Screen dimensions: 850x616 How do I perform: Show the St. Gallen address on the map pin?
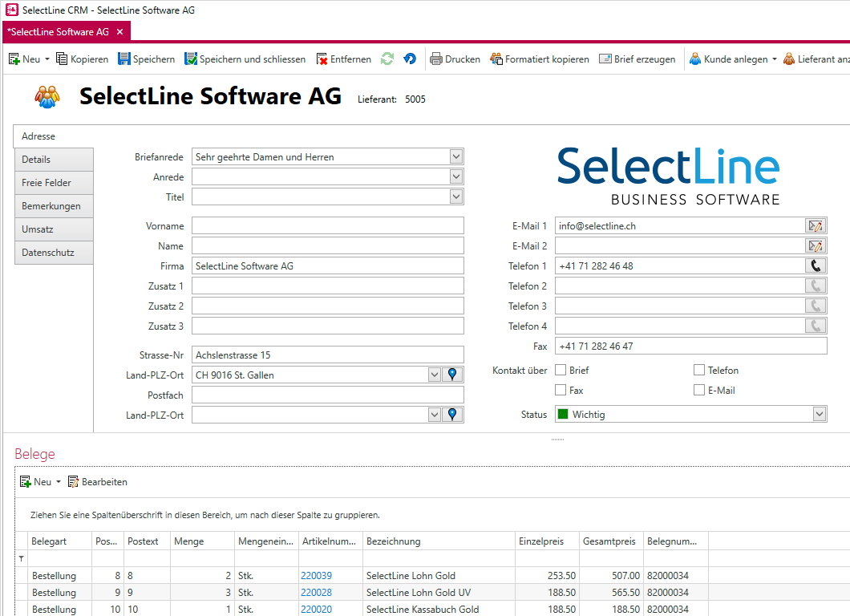[x=452, y=375]
